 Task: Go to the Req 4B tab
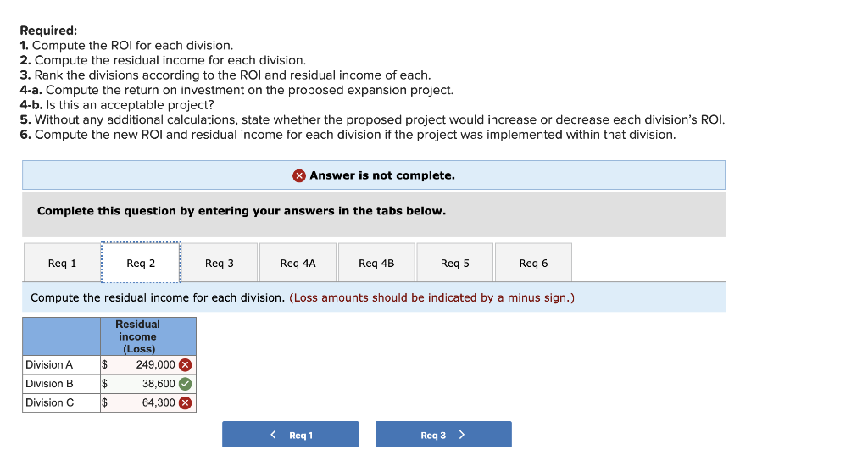pos(376,263)
